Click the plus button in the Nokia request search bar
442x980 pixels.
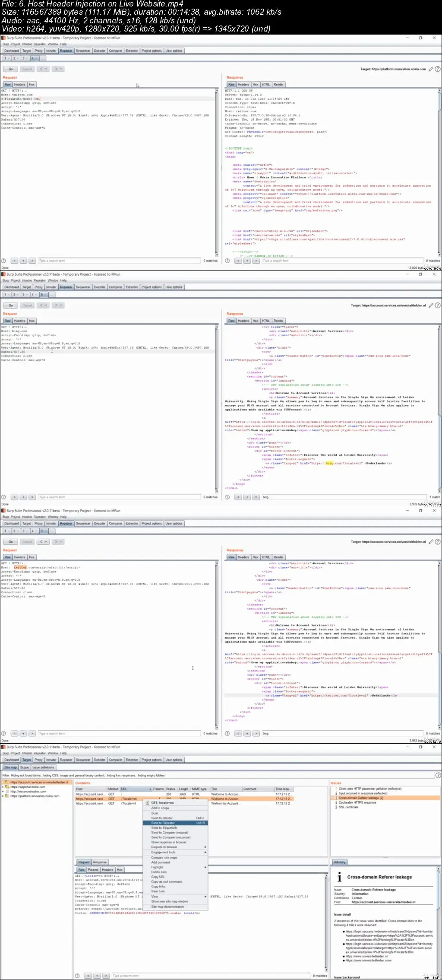click(x=23, y=261)
